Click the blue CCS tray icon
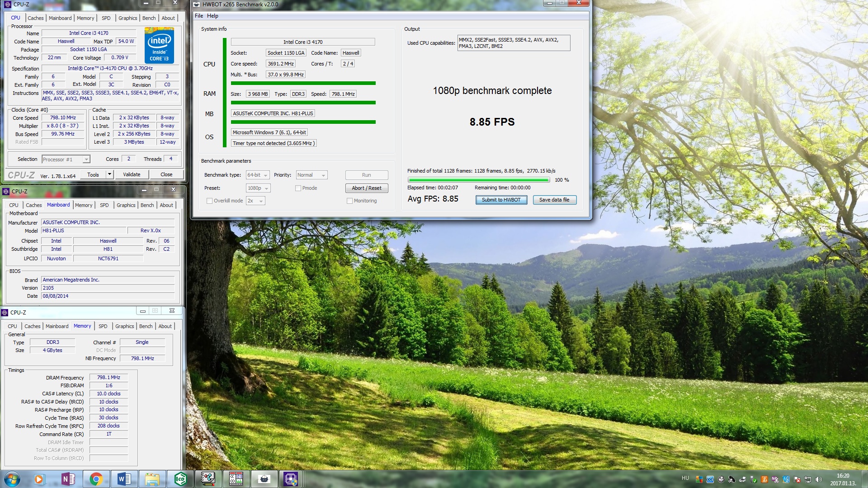Viewport: 868px width, 488px height. 710,479
